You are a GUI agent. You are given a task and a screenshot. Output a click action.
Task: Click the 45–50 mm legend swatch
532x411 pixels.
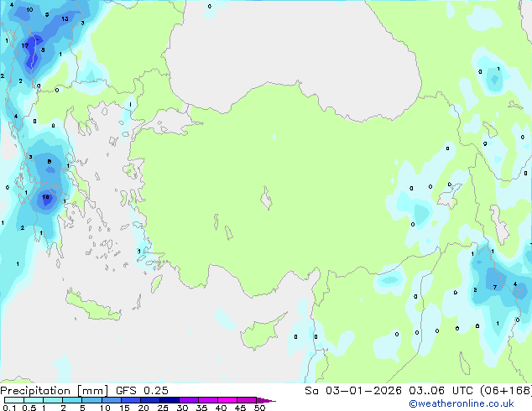pos(247,400)
